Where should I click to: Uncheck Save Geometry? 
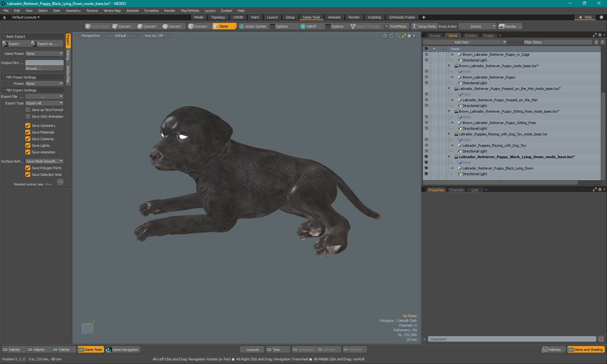(x=28, y=126)
